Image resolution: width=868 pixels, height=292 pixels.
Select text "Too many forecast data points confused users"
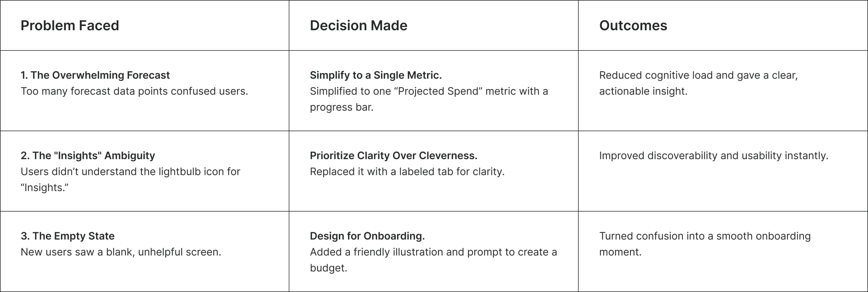pos(134,91)
